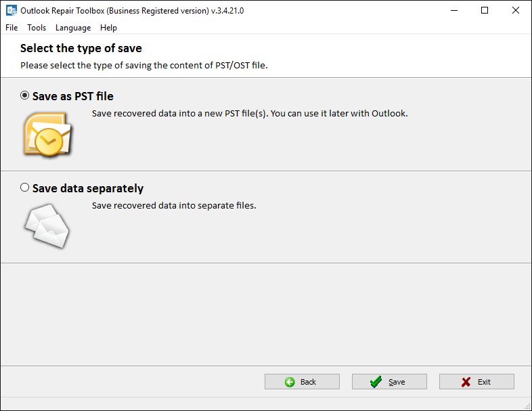The height and width of the screenshot is (411, 532).
Task: Click the green back arrow icon
Action: [290, 382]
